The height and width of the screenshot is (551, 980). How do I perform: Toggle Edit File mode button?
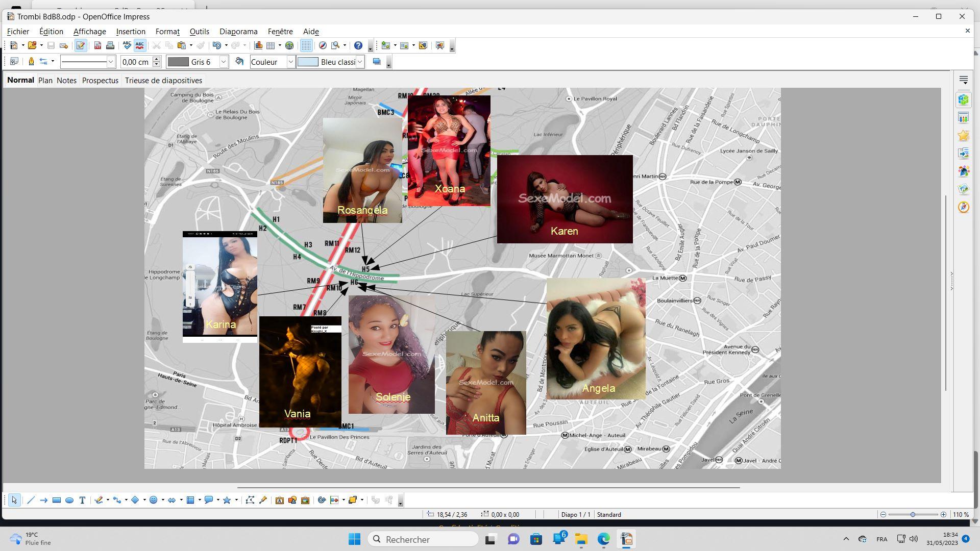(x=80, y=45)
